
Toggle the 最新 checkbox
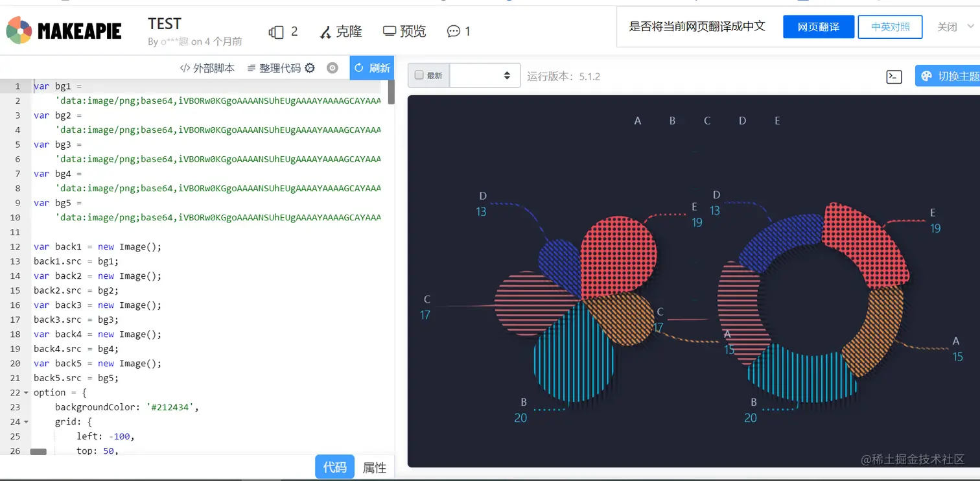[419, 75]
